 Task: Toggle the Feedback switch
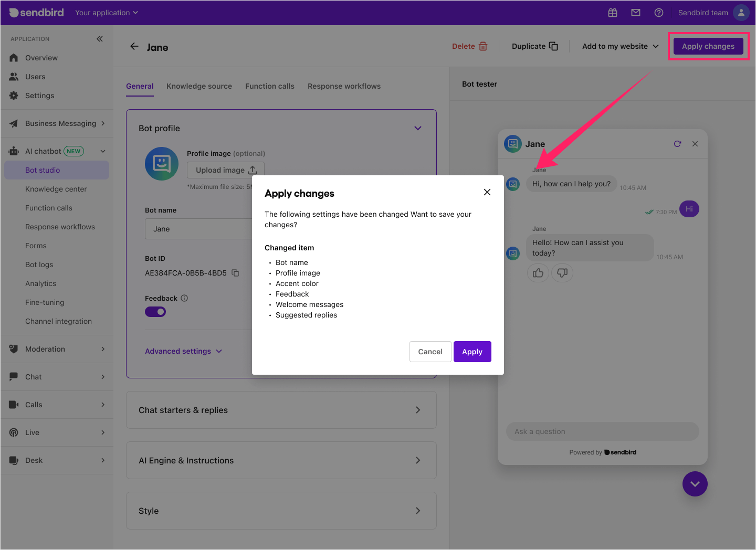tap(155, 312)
